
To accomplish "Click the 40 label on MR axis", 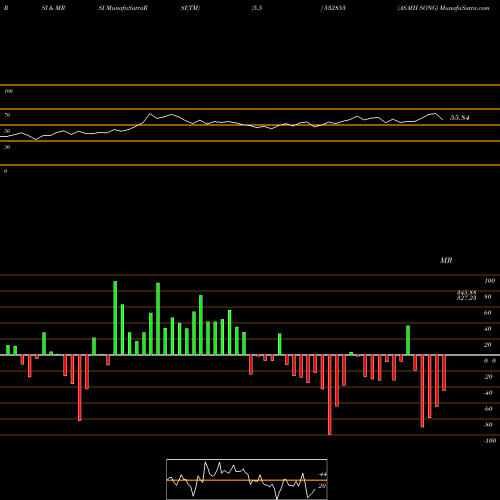I will (487, 329).
